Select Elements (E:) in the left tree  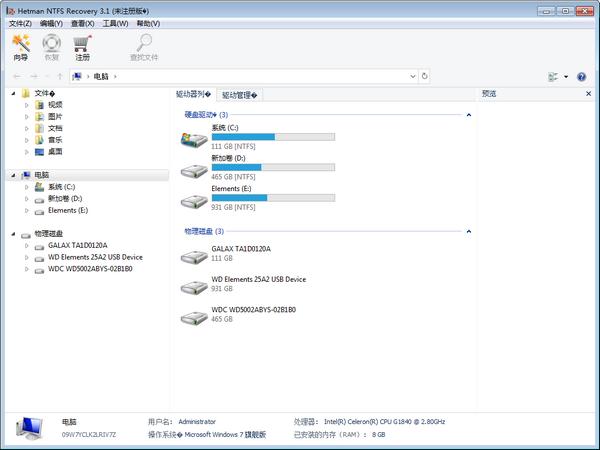[67, 211]
